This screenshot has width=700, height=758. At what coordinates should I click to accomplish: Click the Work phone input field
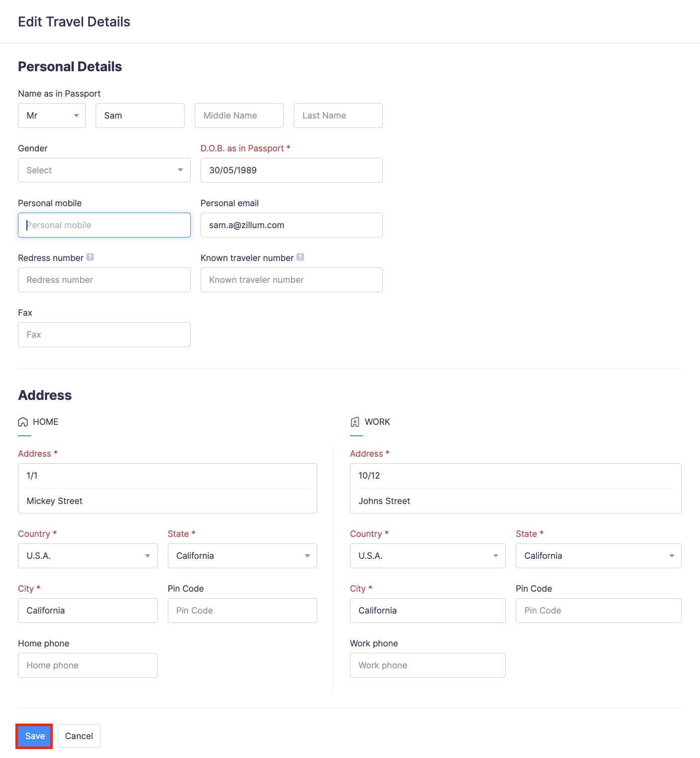pos(428,665)
